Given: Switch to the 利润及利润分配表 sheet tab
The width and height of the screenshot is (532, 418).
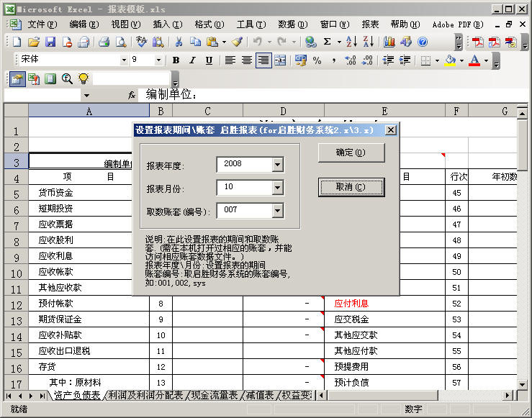Looking at the screenshot, I should pyautogui.click(x=146, y=395).
